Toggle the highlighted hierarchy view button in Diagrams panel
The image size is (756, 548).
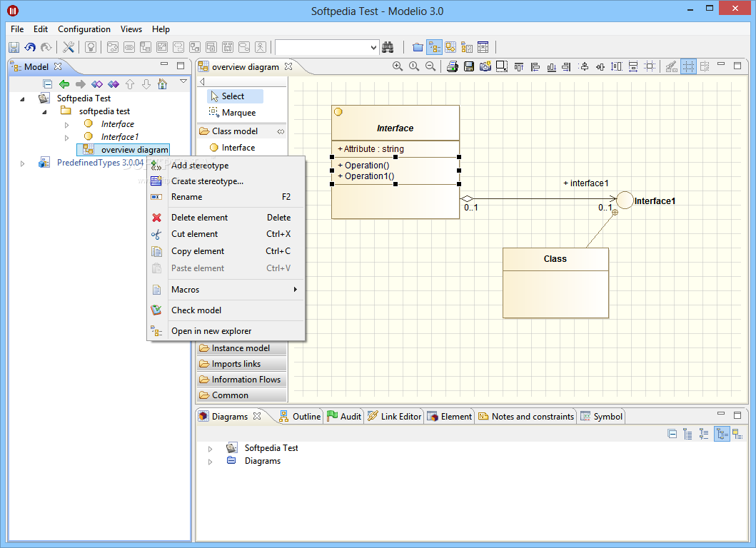tap(721, 434)
